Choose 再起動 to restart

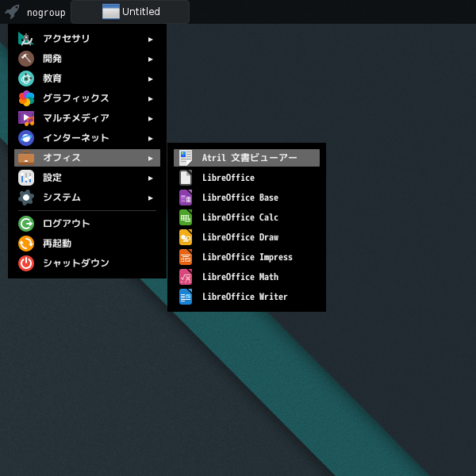pos(87,244)
